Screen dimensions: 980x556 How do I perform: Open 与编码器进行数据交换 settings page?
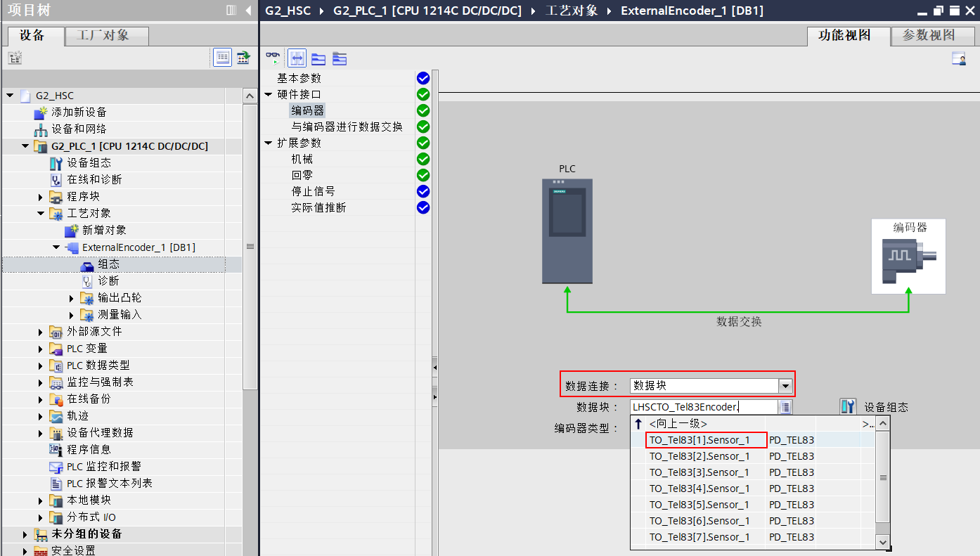coord(347,127)
